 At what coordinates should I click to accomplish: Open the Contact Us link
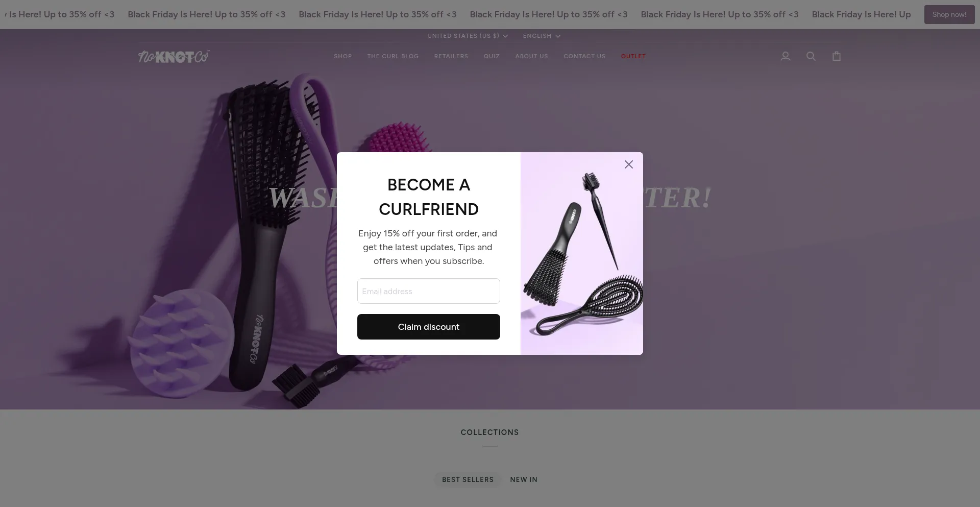(x=584, y=56)
